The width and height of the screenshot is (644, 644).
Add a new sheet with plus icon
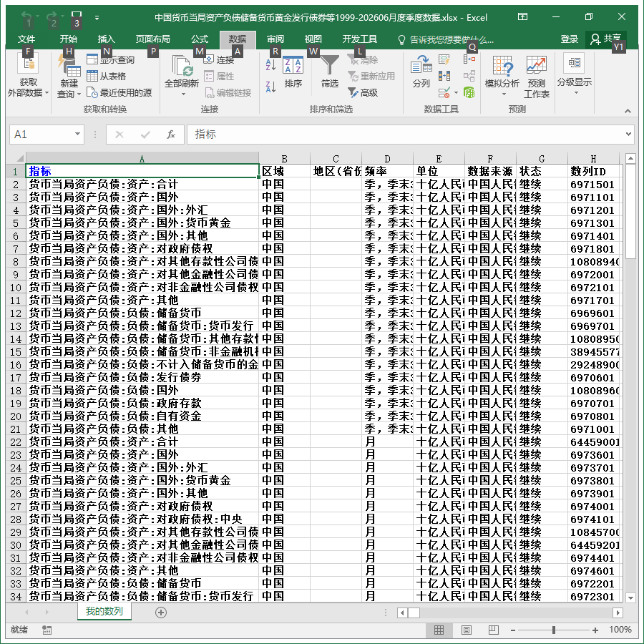point(161,613)
